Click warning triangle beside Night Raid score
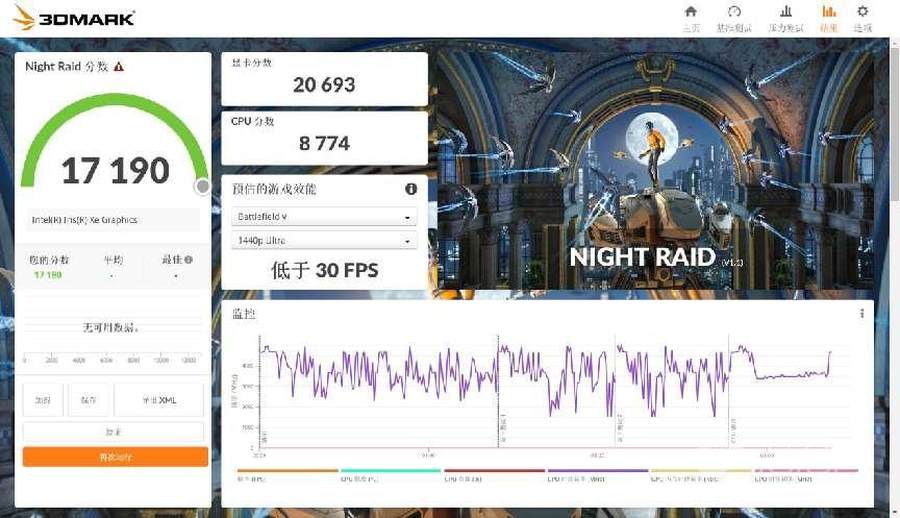This screenshot has width=900, height=518. click(119, 67)
